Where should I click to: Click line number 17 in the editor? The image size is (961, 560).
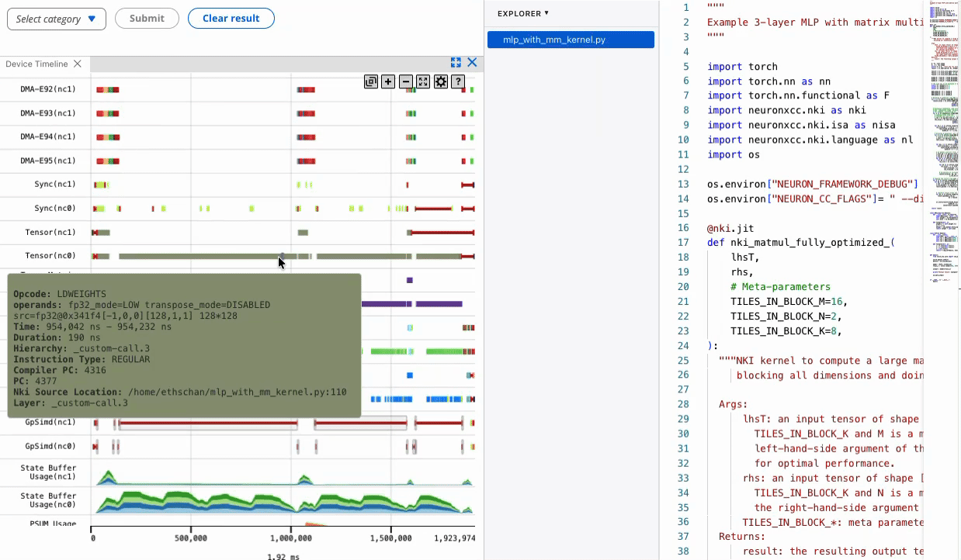click(683, 242)
